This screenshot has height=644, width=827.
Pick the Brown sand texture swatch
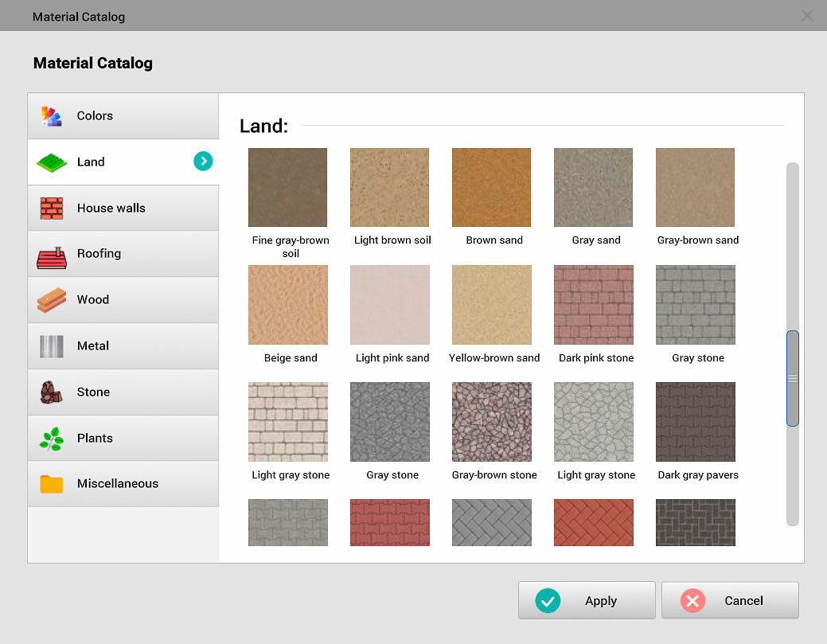[491, 188]
